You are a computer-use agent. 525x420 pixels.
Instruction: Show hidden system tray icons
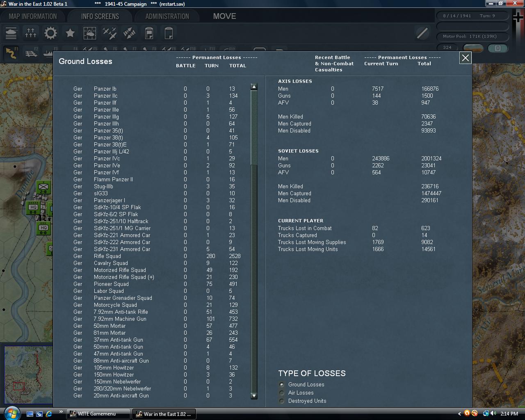coord(459,413)
